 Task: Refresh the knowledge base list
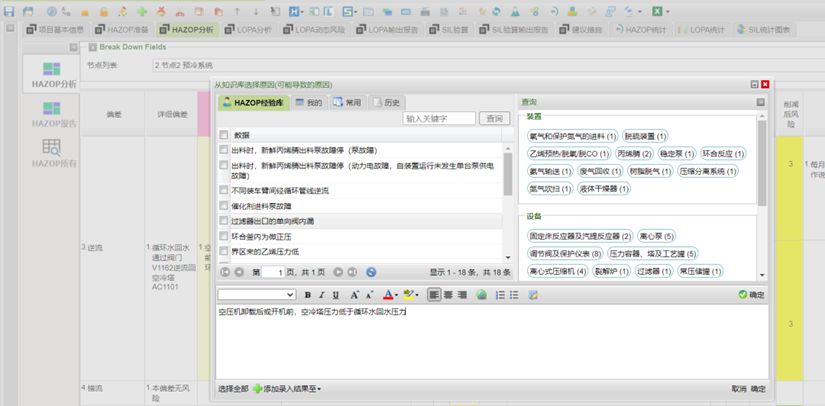click(371, 271)
